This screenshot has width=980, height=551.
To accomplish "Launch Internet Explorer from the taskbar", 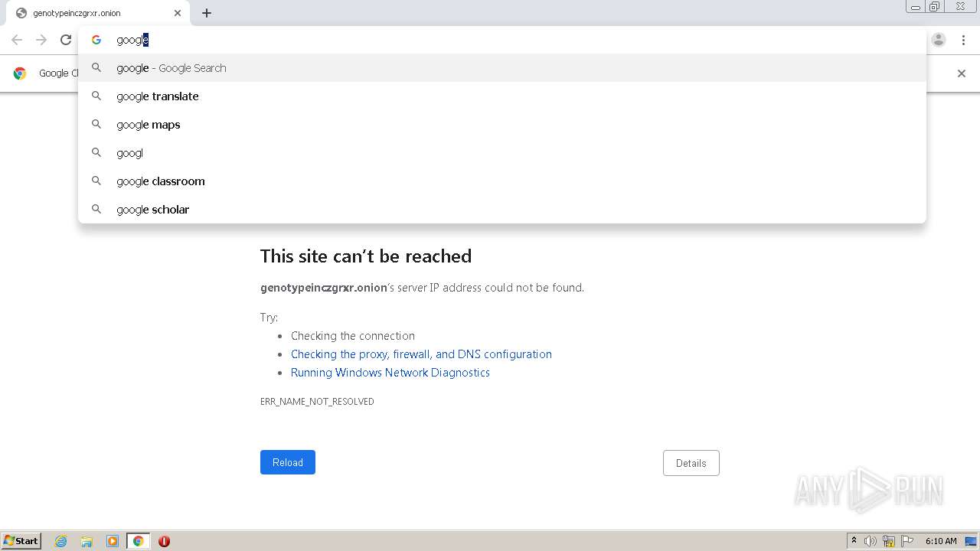I will click(61, 541).
